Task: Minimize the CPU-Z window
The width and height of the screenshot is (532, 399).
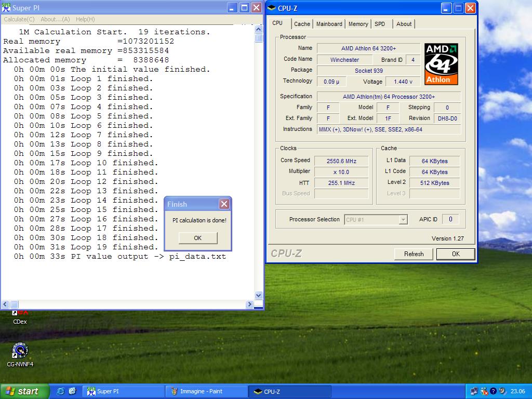Action: [446, 8]
